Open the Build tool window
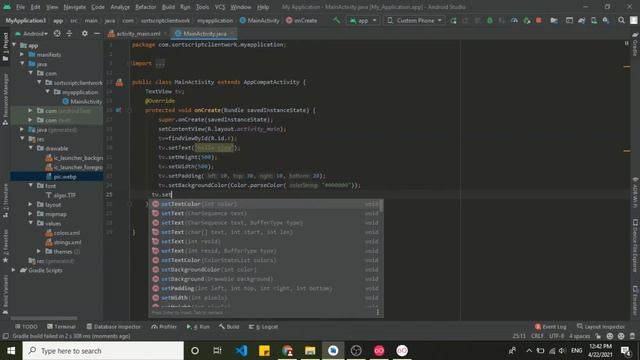This screenshot has width=640, height=360. click(x=229, y=327)
